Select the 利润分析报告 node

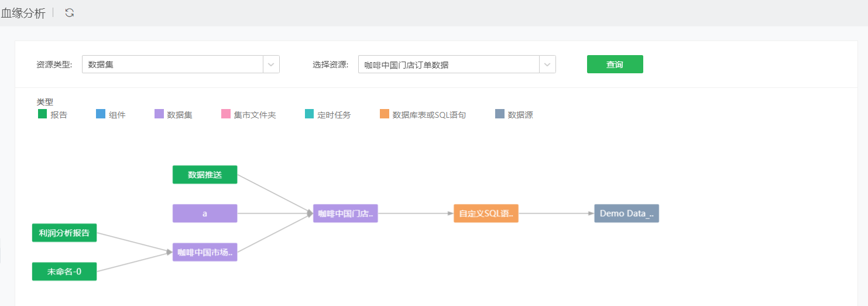click(64, 233)
